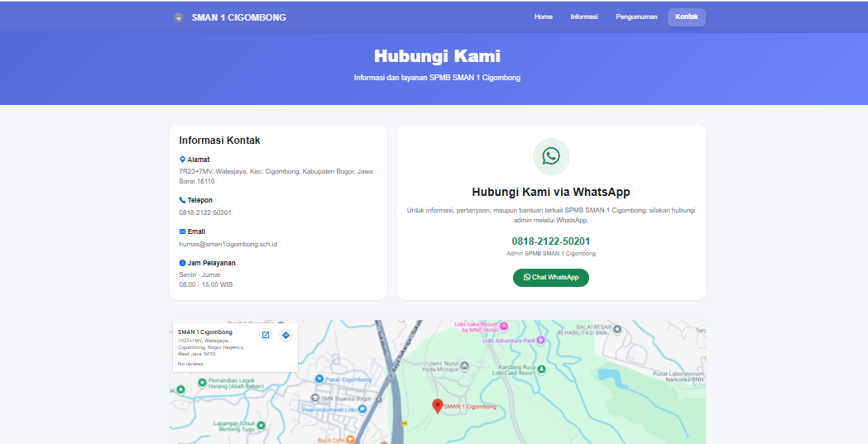This screenshot has height=444, width=868.
Task: Click the 08.00 - 15.00 WIB hours text
Action: point(205,284)
